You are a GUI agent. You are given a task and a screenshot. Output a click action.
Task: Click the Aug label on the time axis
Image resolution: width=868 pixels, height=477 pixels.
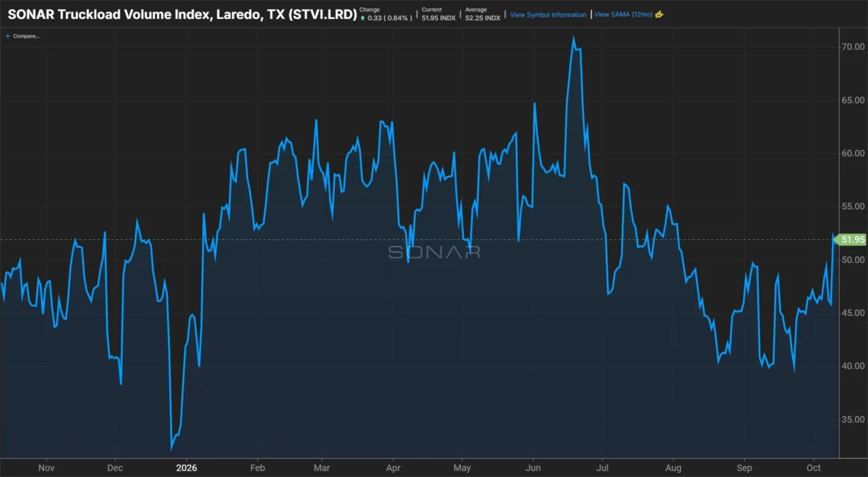[673, 468]
